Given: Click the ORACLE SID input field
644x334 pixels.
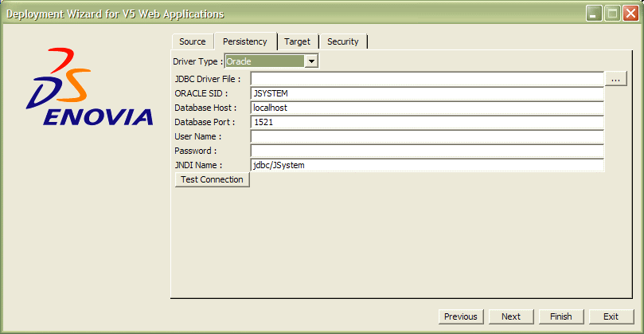Looking at the screenshot, I should pyautogui.click(x=427, y=93).
